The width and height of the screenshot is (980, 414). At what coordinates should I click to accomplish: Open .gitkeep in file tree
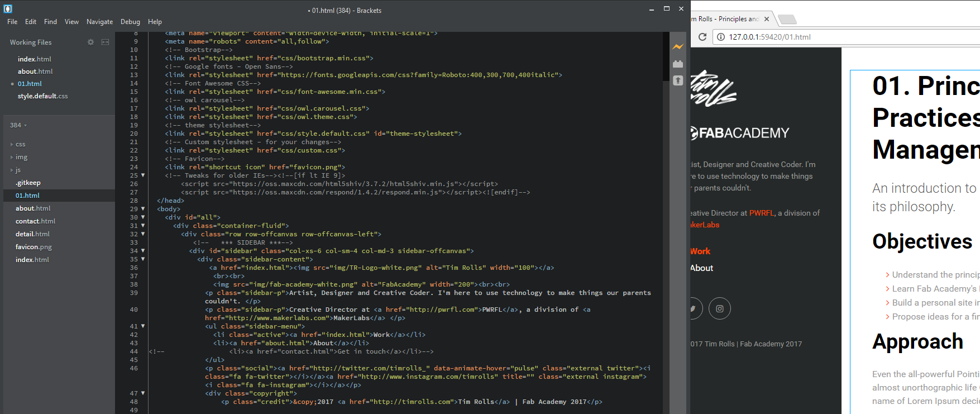click(28, 183)
